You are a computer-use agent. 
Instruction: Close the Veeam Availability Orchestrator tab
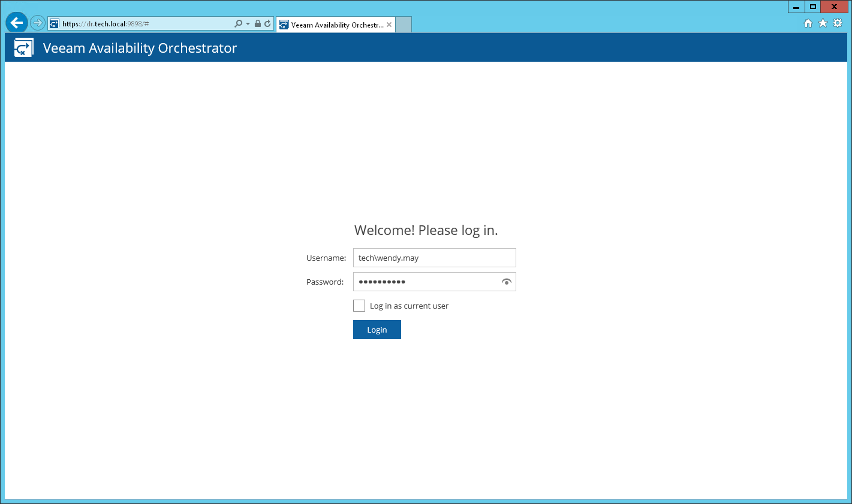coord(389,25)
